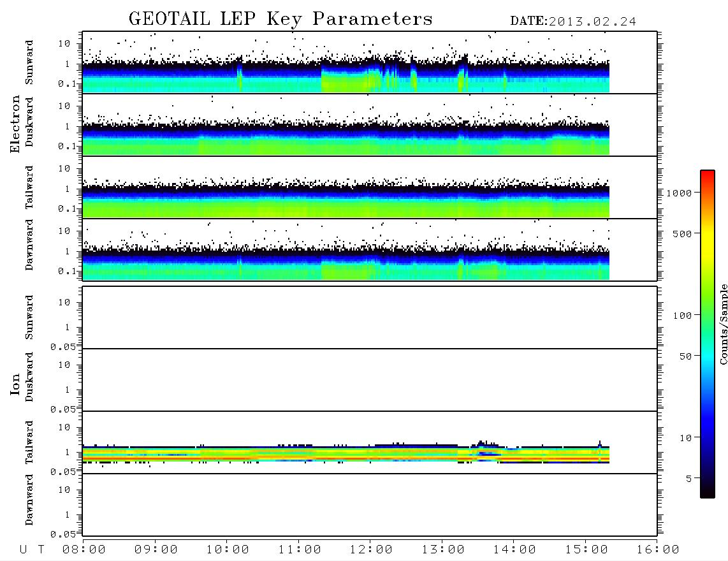Click the 14:00 time axis label
728x561 pixels.
point(514,550)
